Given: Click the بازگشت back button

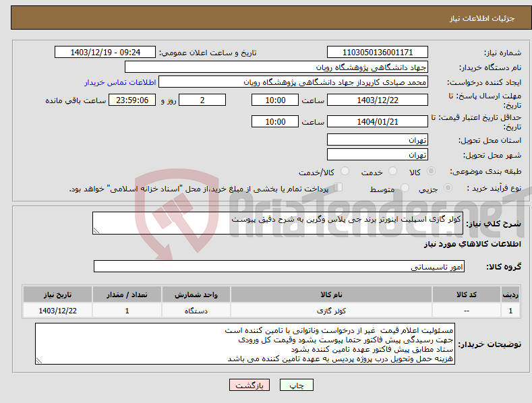Looking at the screenshot, I should pyautogui.click(x=249, y=385).
